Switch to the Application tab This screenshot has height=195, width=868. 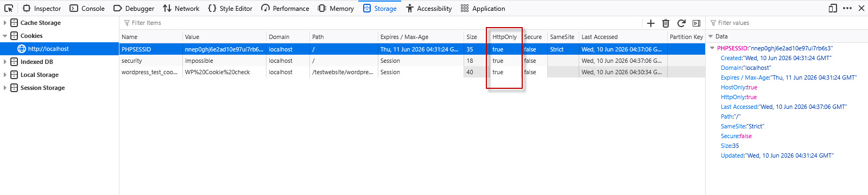click(483, 8)
